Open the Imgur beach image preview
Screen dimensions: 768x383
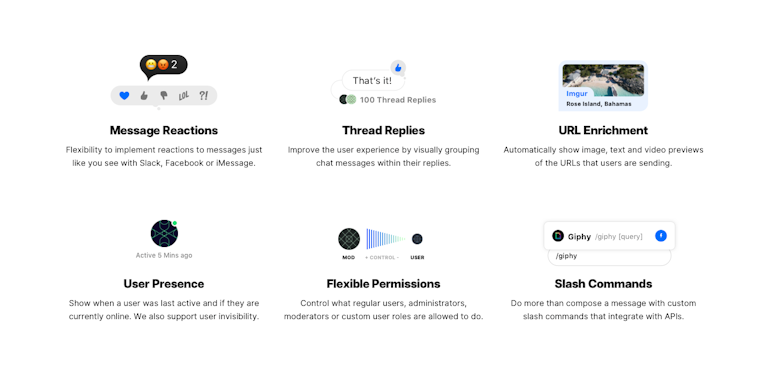click(x=603, y=80)
